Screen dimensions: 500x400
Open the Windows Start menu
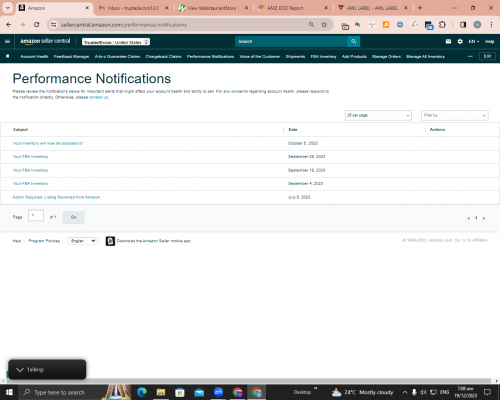pos(9,392)
